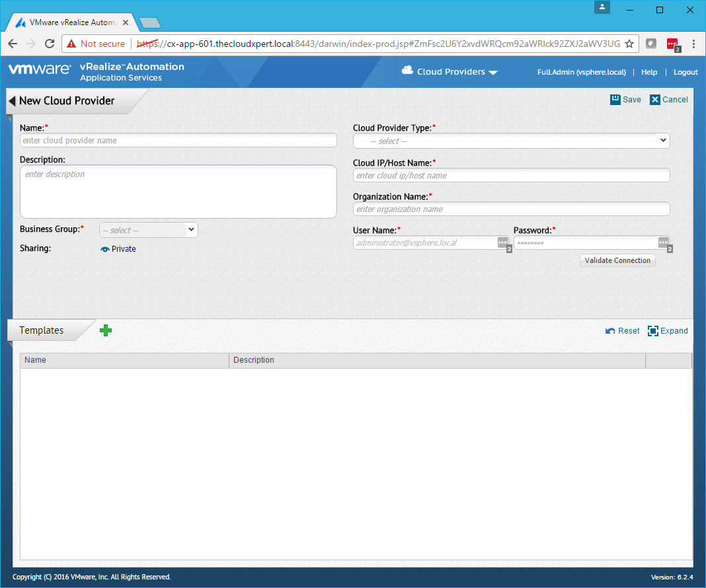Image resolution: width=706 pixels, height=588 pixels.
Task: Bookmark this page with star icon
Action: [x=629, y=44]
